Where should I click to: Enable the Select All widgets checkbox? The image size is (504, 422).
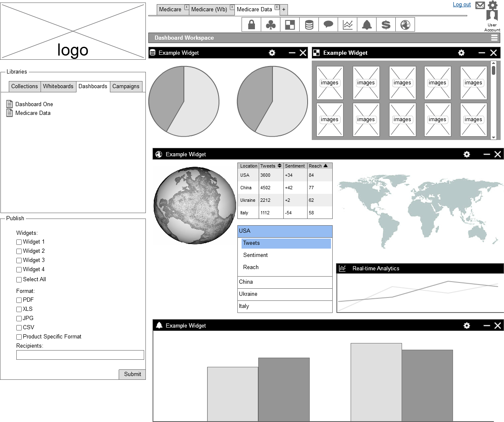click(x=19, y=279)
